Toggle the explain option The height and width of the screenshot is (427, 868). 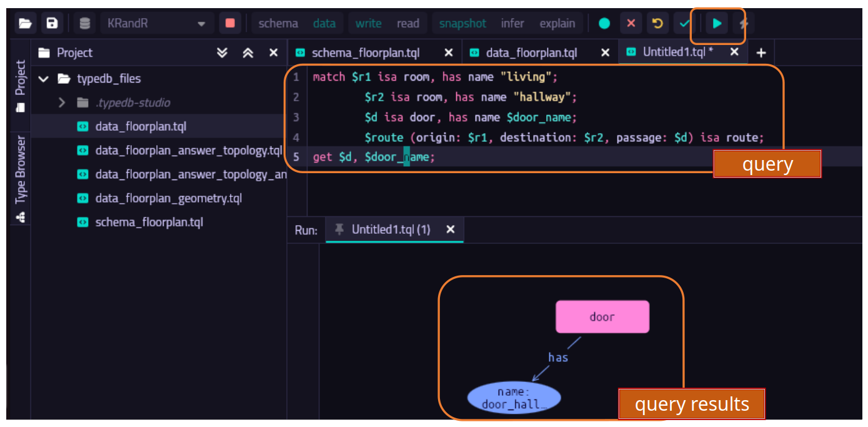[557, 24]
